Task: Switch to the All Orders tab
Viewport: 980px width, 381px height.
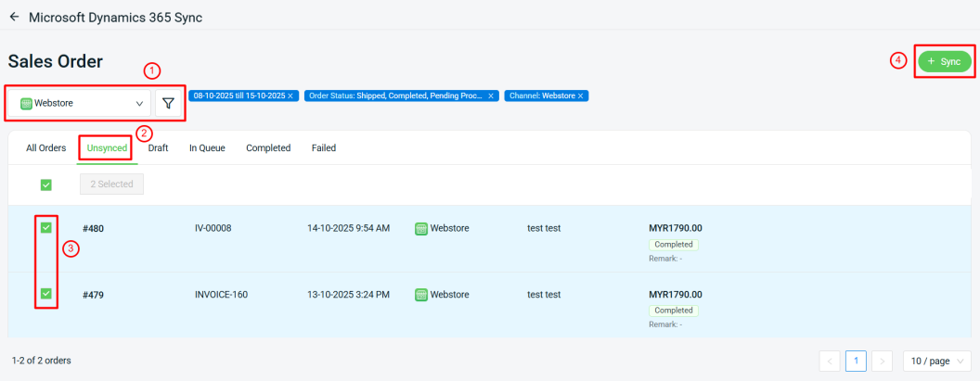Action: tap(45, 148)
